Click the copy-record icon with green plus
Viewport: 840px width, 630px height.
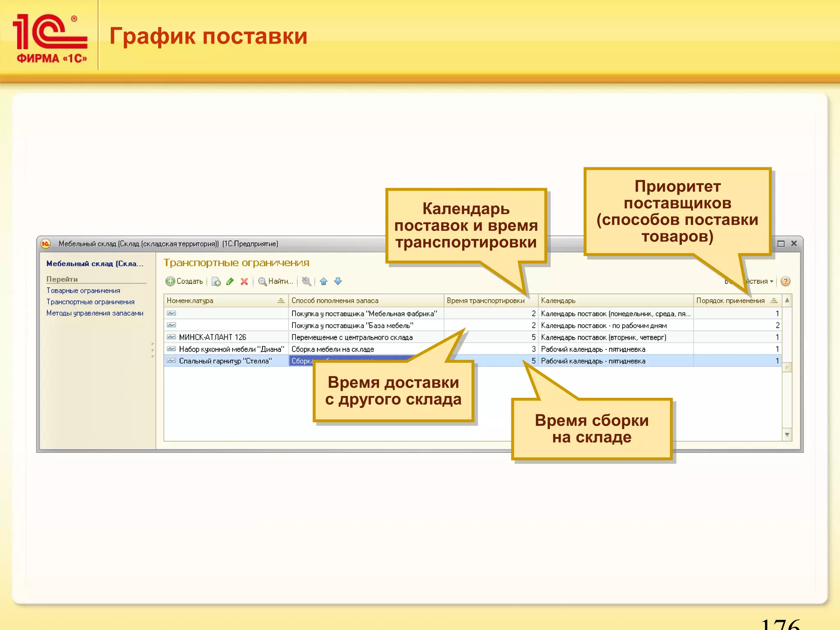[x=216, y=281]
